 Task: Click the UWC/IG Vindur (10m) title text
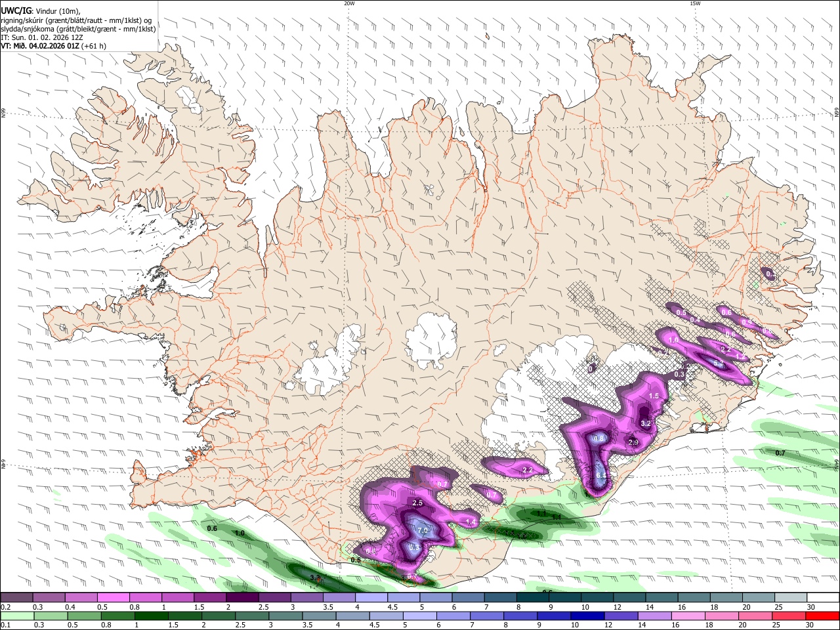41,10
